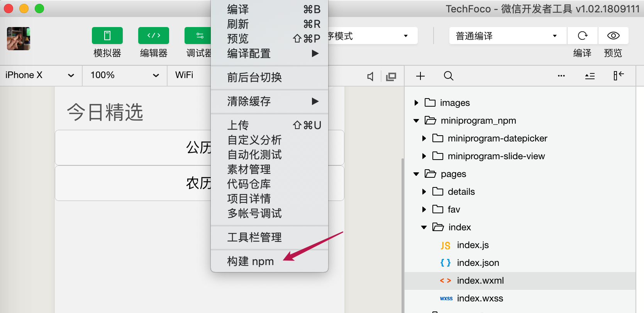This screenshot has width=644, height=313.
Task: Select 多帐号调试 menu entry
Action: pos(269,213)
